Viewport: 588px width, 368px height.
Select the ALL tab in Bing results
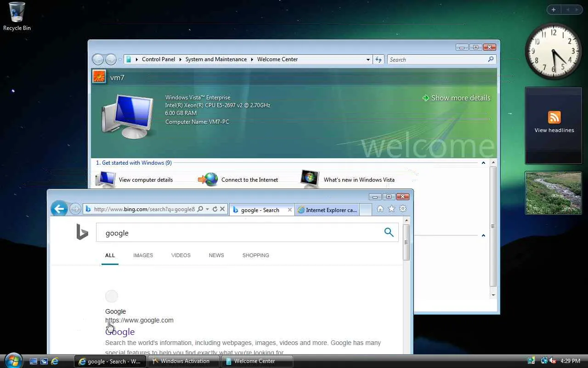[x=110, y=255]
